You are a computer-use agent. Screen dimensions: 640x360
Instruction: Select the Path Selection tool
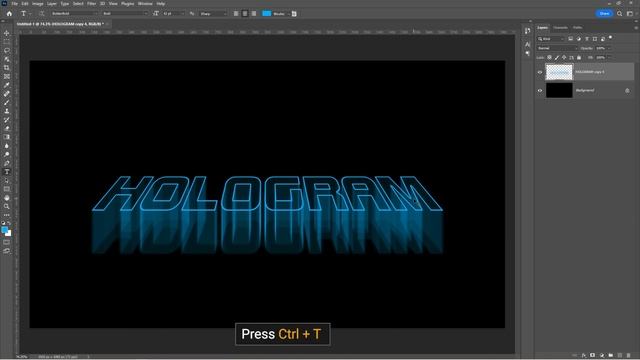(x=7, y=180)
